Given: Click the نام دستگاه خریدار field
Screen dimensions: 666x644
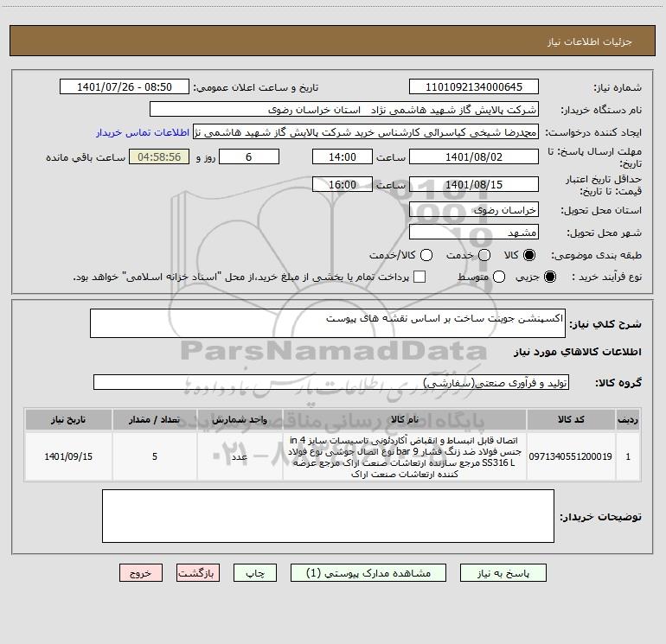Looking at the screenshot, I should 344,110.
